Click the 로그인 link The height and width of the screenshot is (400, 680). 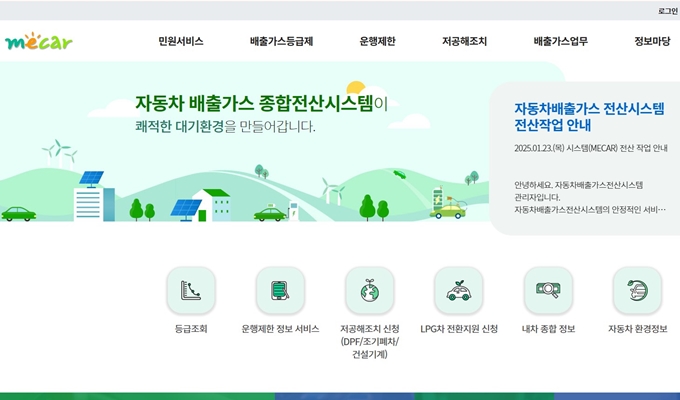[668, 11]
